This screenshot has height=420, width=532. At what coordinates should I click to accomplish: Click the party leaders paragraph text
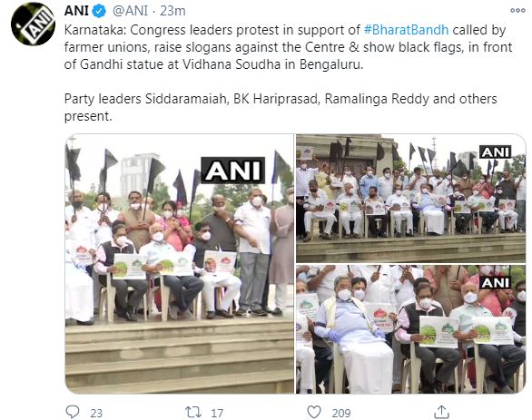tap(281, 107)
